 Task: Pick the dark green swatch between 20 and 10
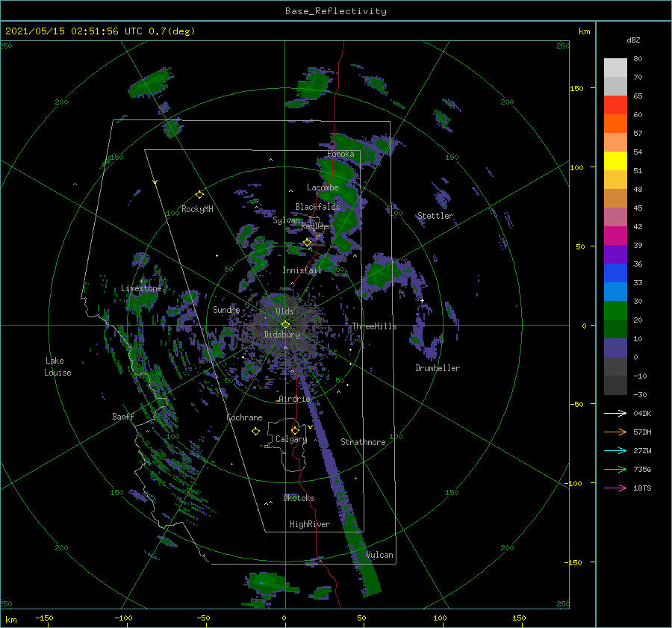coord(615,329)
